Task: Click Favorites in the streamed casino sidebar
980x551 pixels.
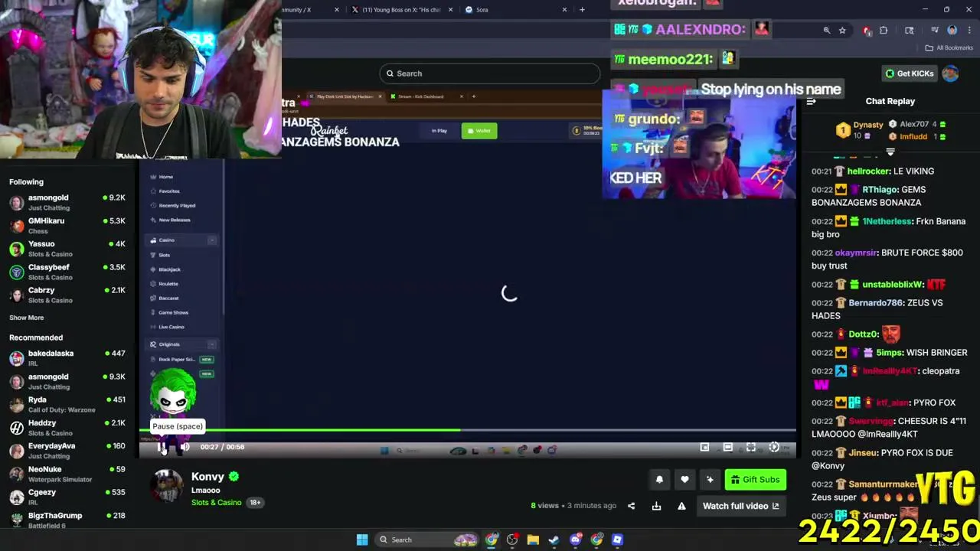Action: [x=168, y=191]
